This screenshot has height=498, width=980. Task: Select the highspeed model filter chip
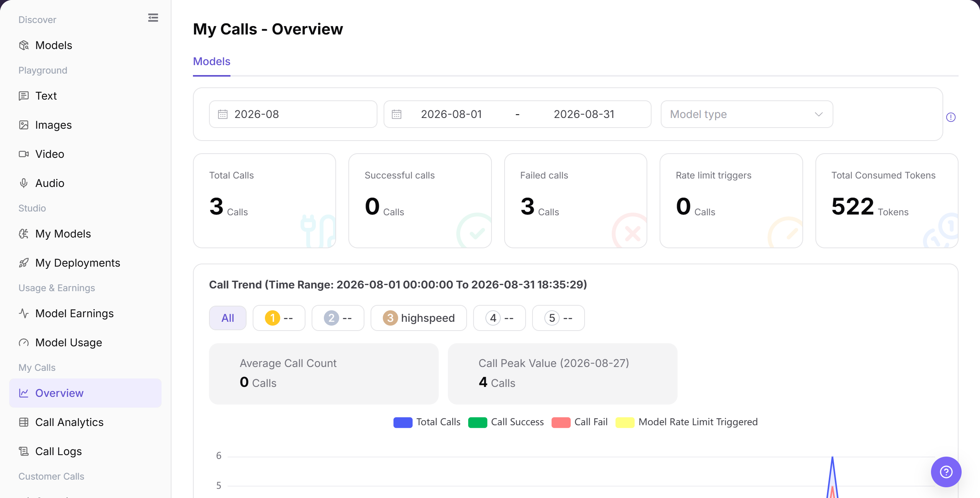click(419, 318)
